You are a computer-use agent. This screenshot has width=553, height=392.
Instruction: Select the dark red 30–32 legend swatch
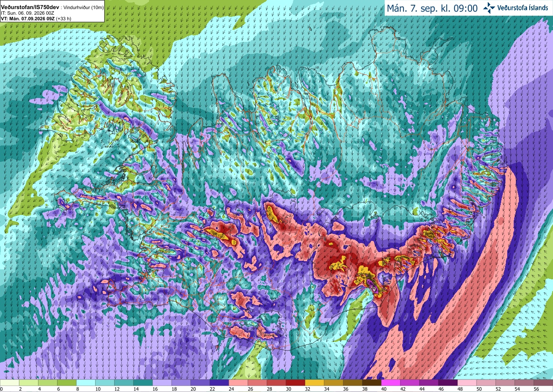click(296, 383)
